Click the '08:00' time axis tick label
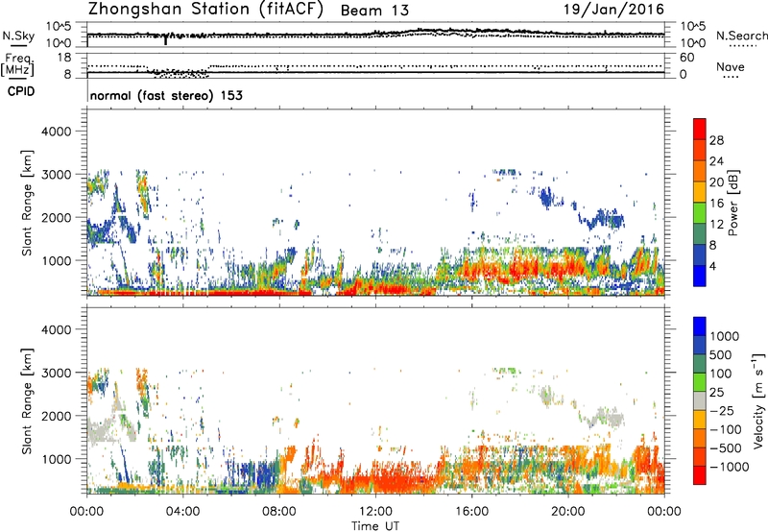 tap(279, 512)
